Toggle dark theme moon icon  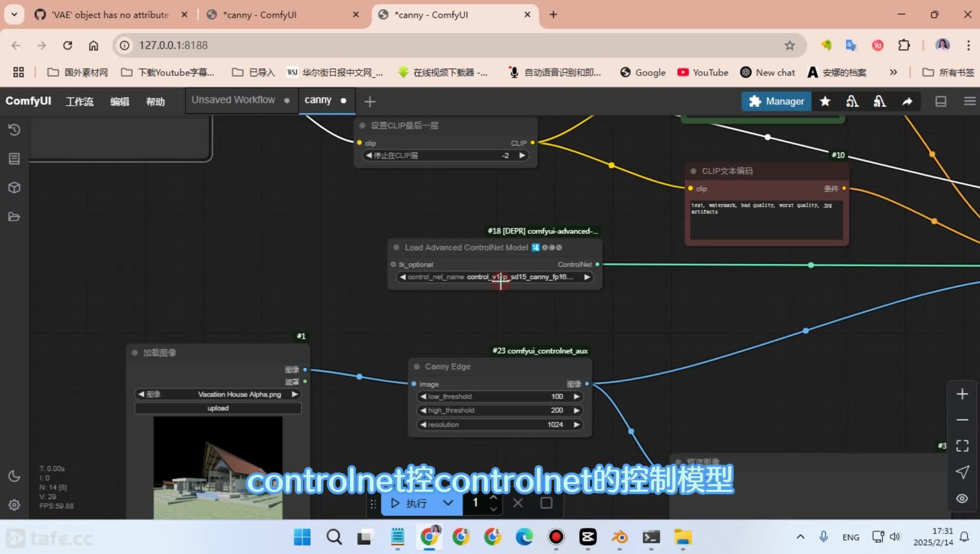(x=14, y=476)
